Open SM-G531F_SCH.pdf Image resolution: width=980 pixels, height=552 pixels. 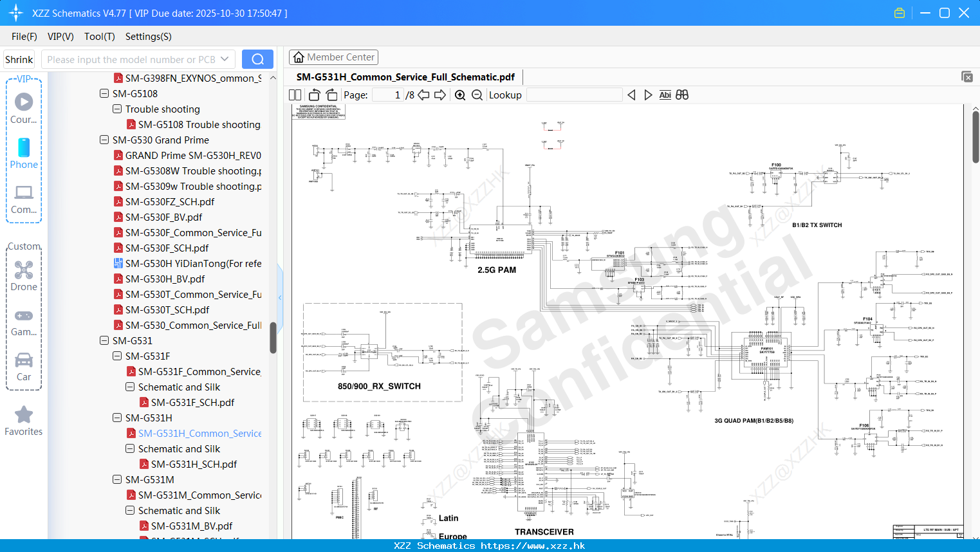click(x=187, y=402)
